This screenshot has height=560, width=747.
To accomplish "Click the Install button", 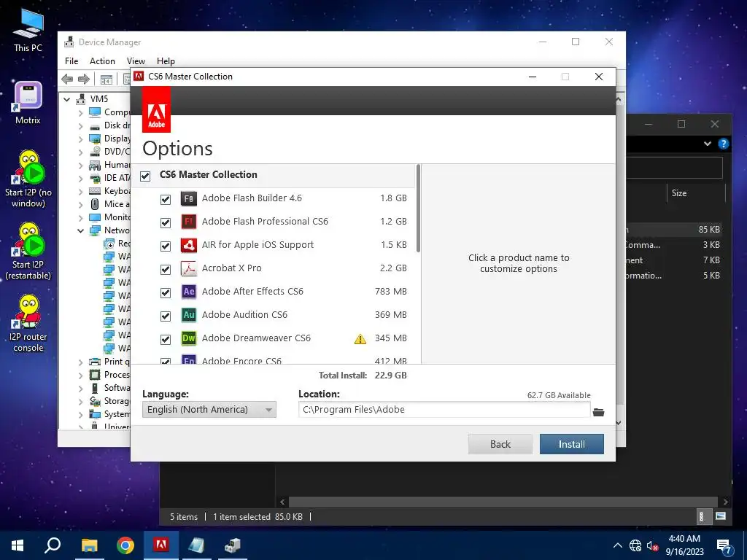I will (572, 444).
